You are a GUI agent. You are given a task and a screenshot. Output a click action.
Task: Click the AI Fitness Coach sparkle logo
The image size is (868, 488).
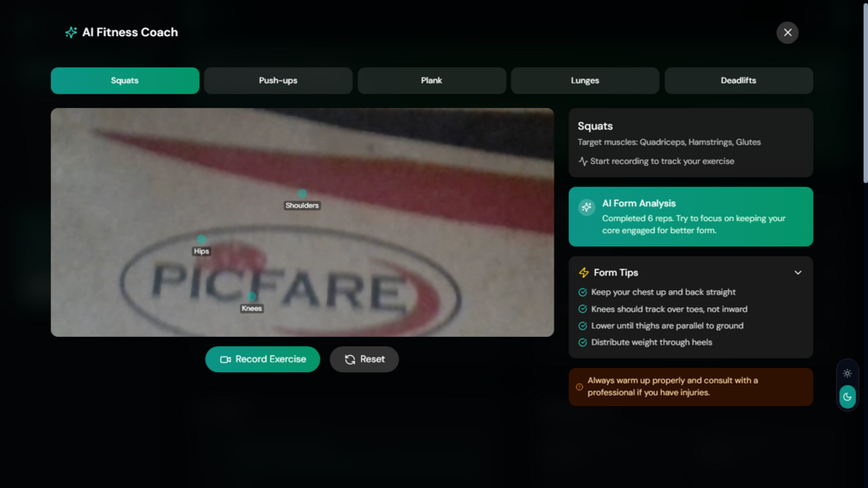tap(71, 33)
